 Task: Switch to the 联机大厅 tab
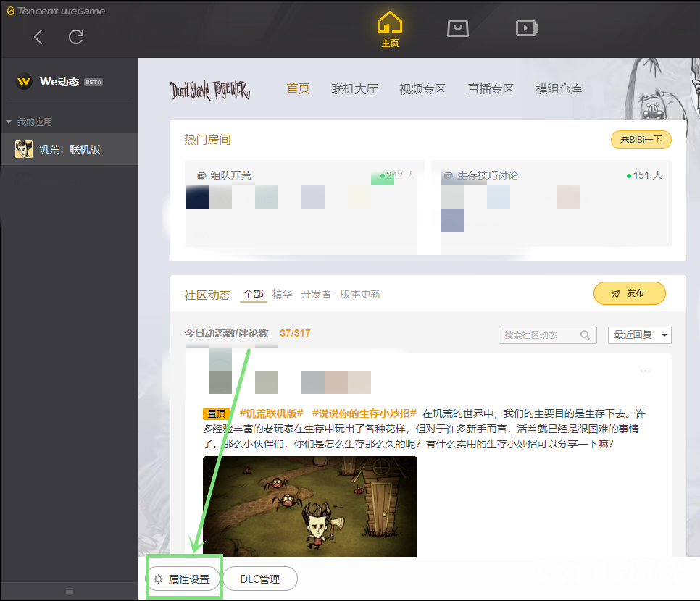tap(354, 88)
